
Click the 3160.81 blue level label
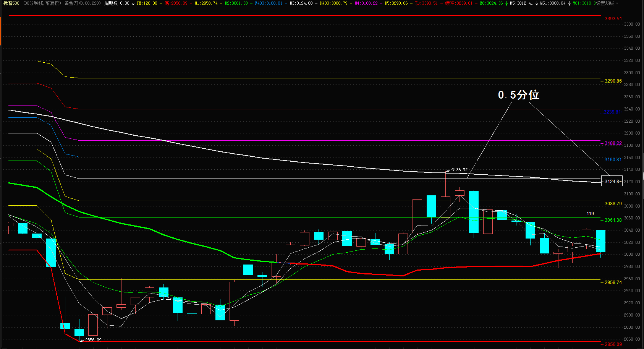(613, 160)
